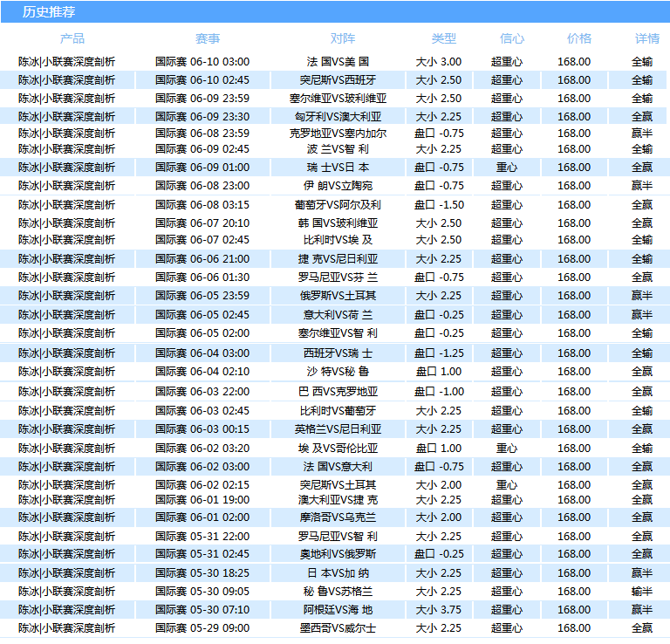
Task: Click the type 大小 3.00
Action: pos(439,62)
